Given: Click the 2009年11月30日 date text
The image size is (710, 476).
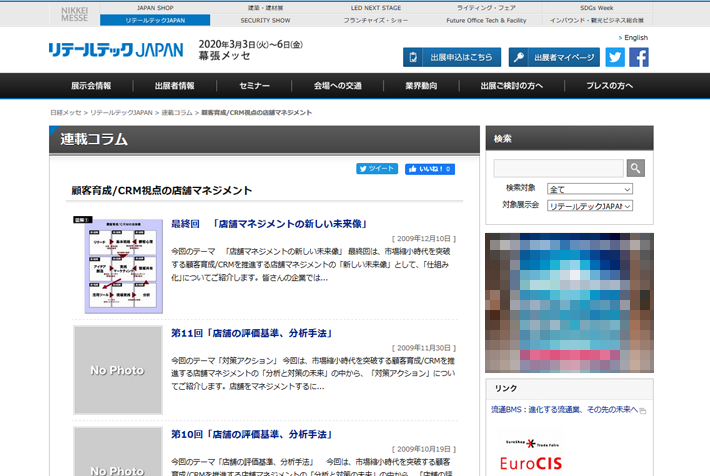Looking at the screenshot, I should 424,348.
